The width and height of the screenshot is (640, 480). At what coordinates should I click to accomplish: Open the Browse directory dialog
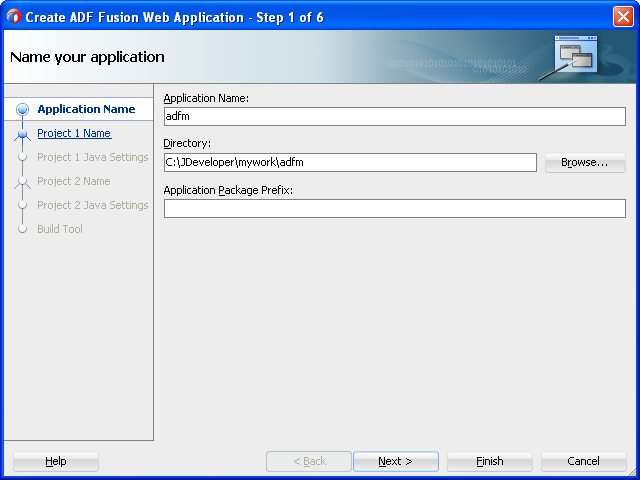[x=585, y=162]
